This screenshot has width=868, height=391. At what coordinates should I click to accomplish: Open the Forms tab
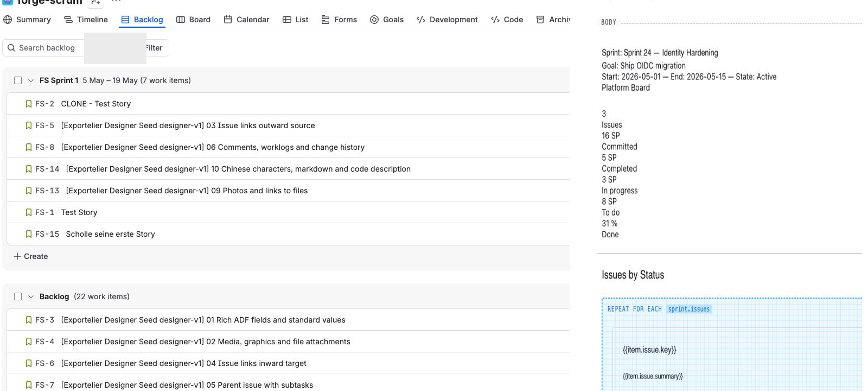point(339,20)
